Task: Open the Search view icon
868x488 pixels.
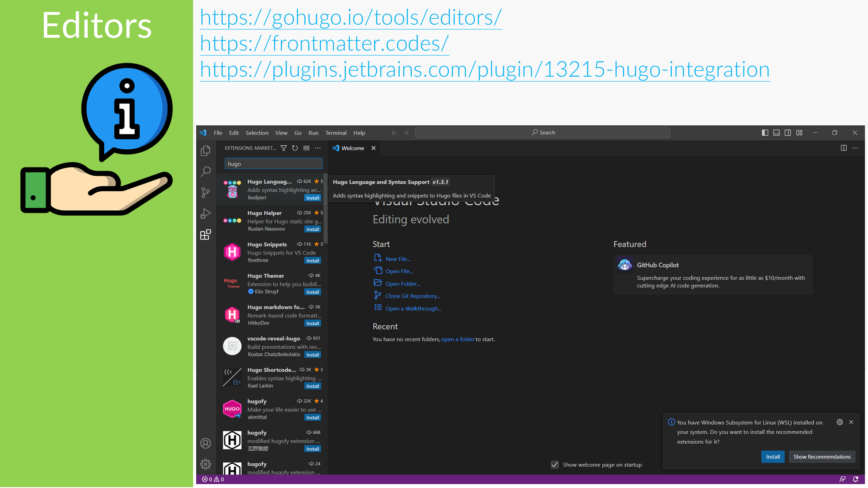Action: [x=206, y=171]
